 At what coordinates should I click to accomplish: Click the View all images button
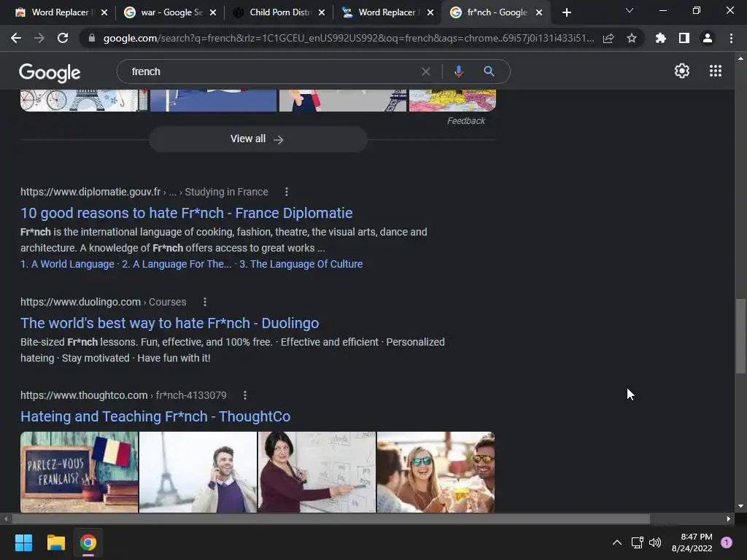click(258, 139)
